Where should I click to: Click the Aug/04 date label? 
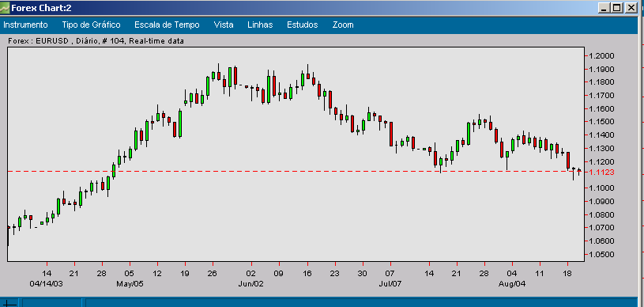click(512, 284)
